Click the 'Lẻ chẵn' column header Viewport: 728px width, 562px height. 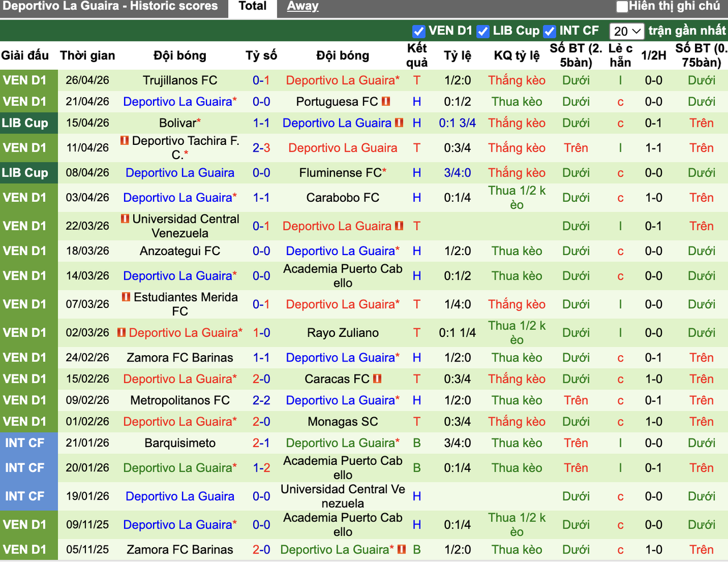tap(621, 55)
